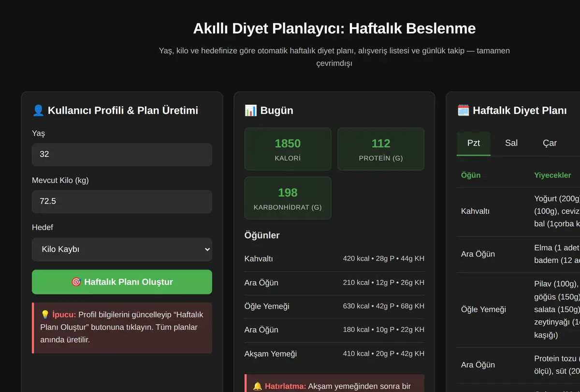Select the Ara Öğün row with 180 kcal

[x=334, y=330]
